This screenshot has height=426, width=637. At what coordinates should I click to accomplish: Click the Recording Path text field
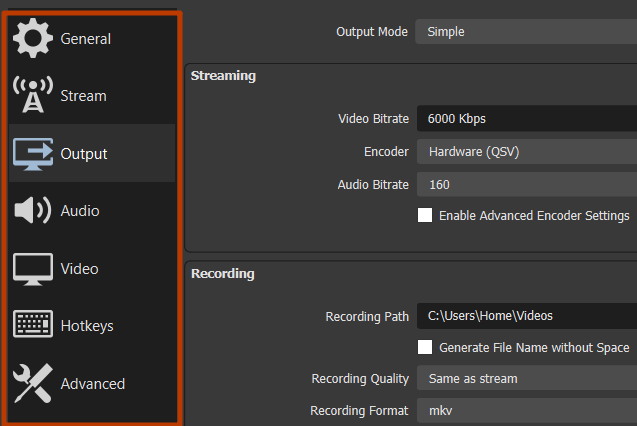pyautogui.click(x=527, y=316)
